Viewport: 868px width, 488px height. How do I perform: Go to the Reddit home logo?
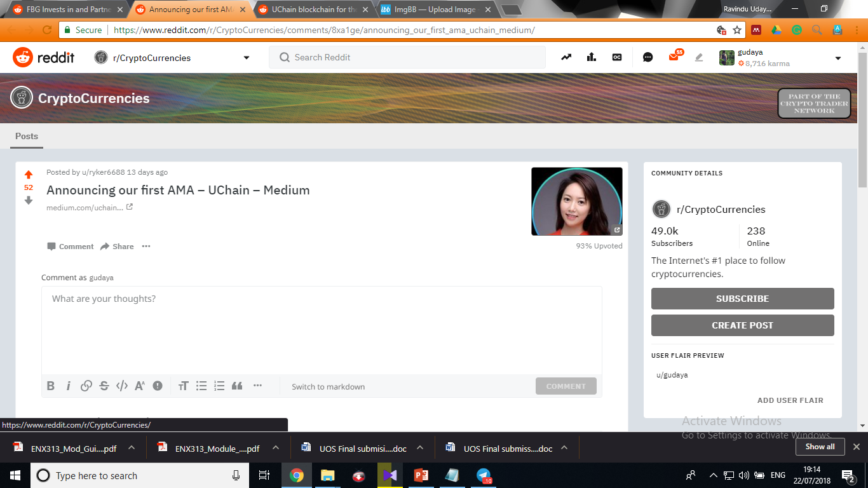pos(44,57)
